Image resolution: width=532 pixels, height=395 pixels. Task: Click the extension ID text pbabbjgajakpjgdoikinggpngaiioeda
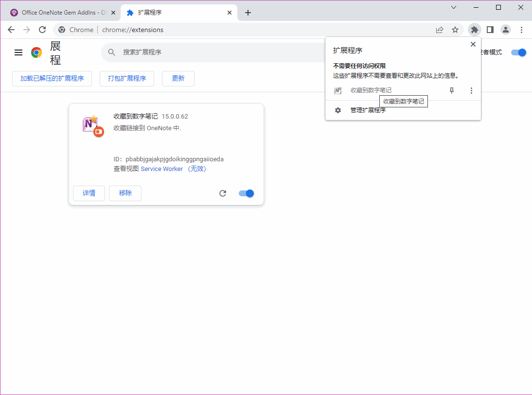coord(175,159)
